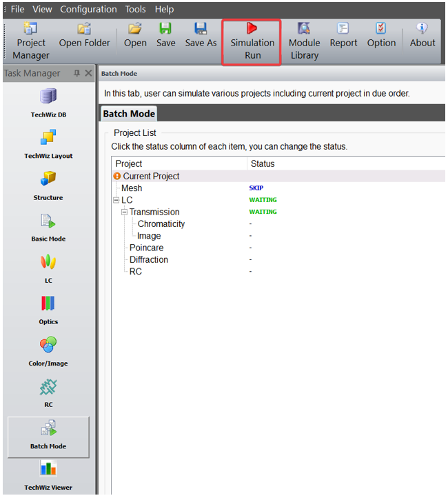The height and width of the screenshot is (498, 448).
Task: Open the Module Library
Action: 304,41
